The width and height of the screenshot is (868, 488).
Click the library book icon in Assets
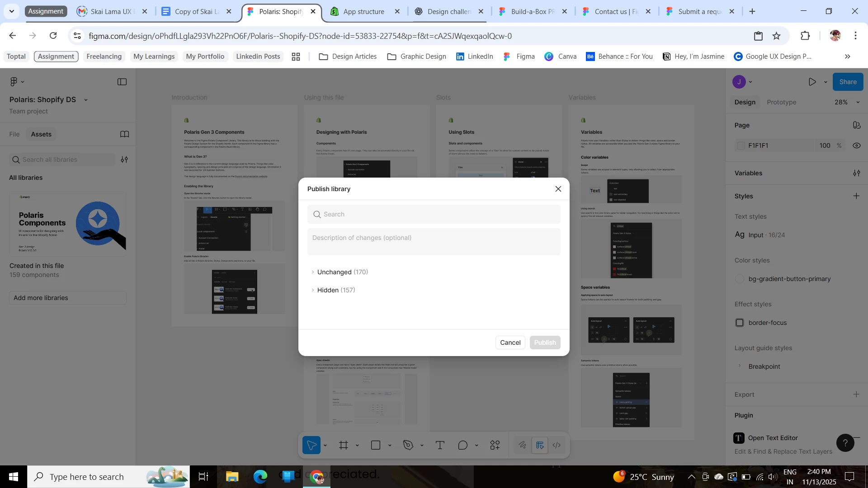point(124,134)
